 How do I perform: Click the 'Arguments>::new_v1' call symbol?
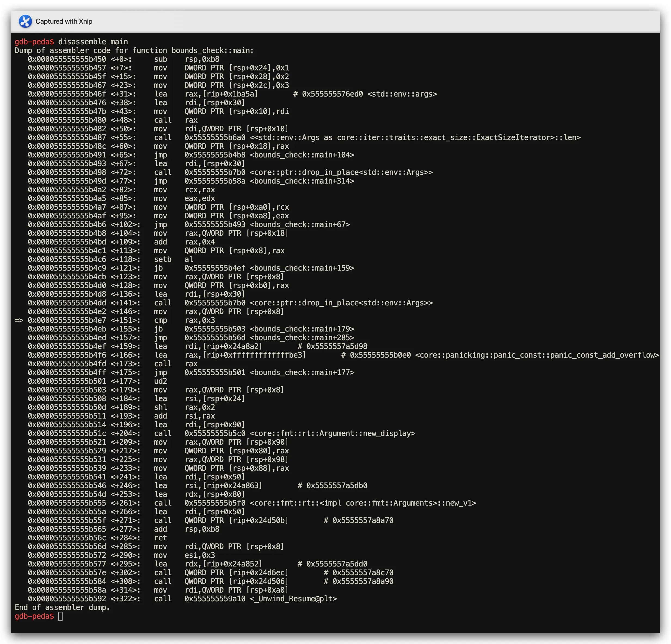[363, 503]
